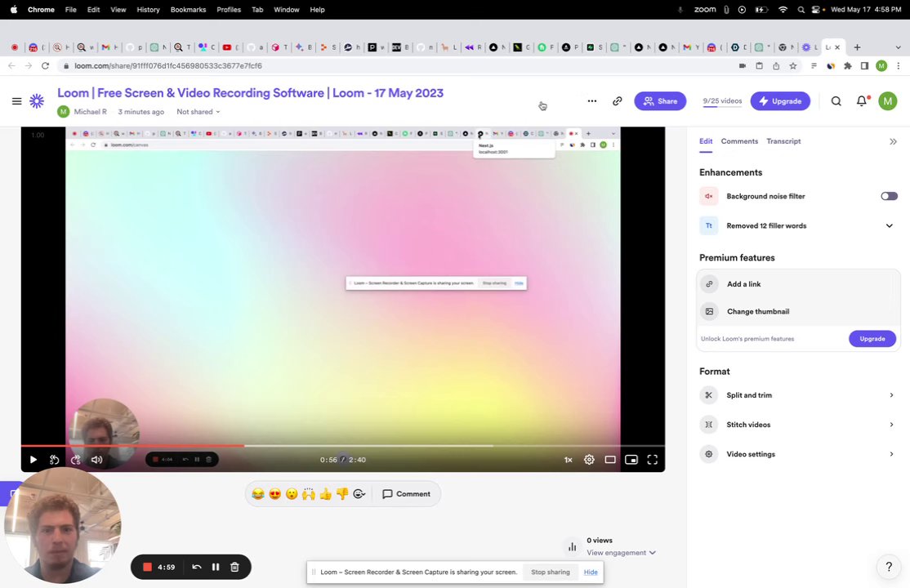This screenshot has height=588, width=910.
Task: React with heart-eyes emoji
Action: point(274,494)
